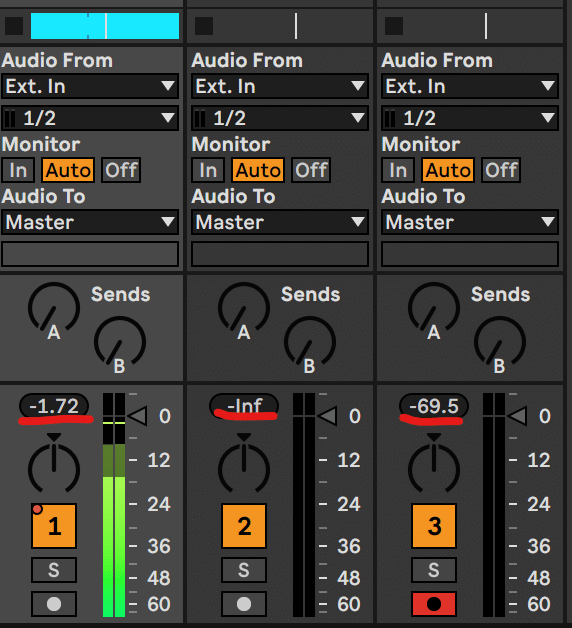The width and height of the screenshot is (572, 628).
Task: Open track 1 Audio From Ext. In dropdown
Action: 90,86
